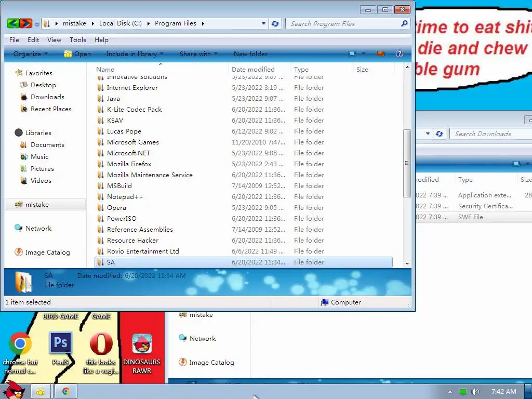This screenshot has width=532, height=399.
Task: Sort by the Name column header
Action: click(x=161, y=69)
